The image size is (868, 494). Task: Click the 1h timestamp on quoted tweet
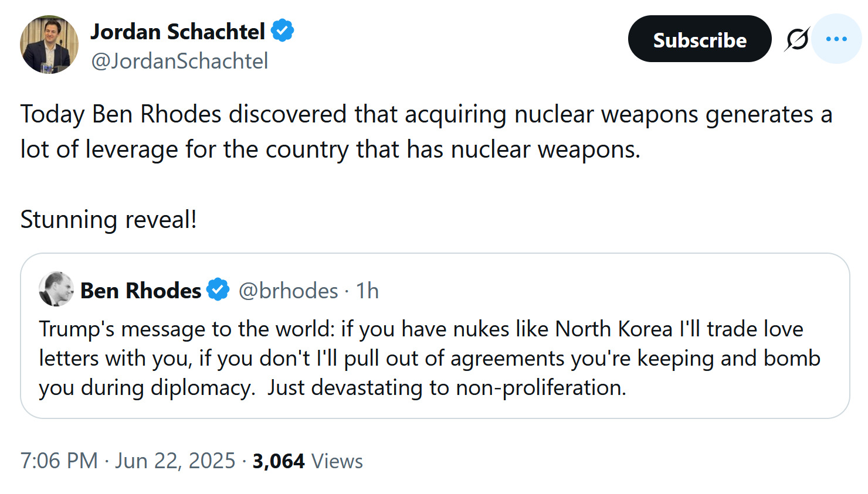coord(367,291)
